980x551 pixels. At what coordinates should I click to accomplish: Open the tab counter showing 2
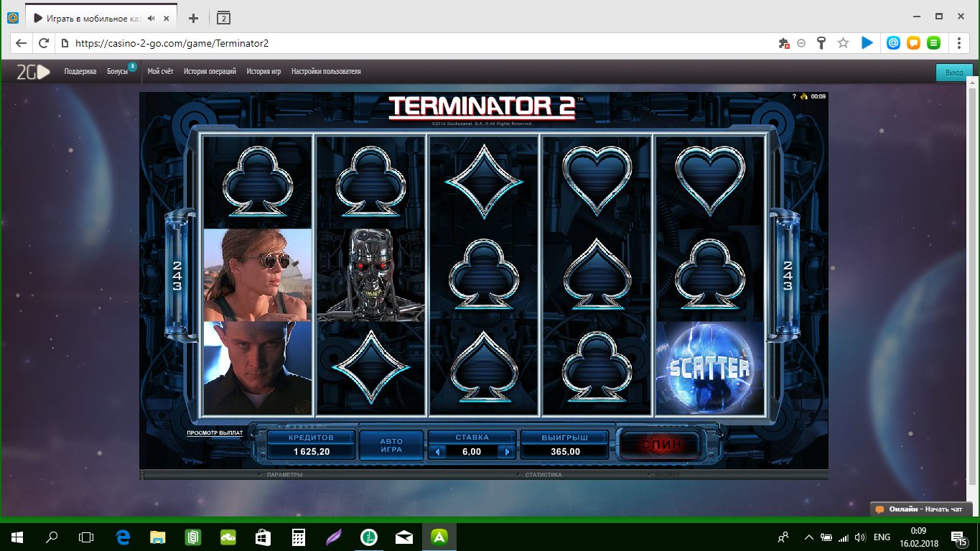(x=223, y=18)
